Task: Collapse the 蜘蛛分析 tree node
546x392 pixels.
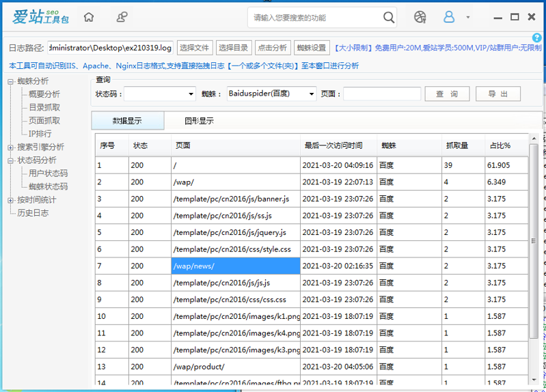Action: click(11, 82)
